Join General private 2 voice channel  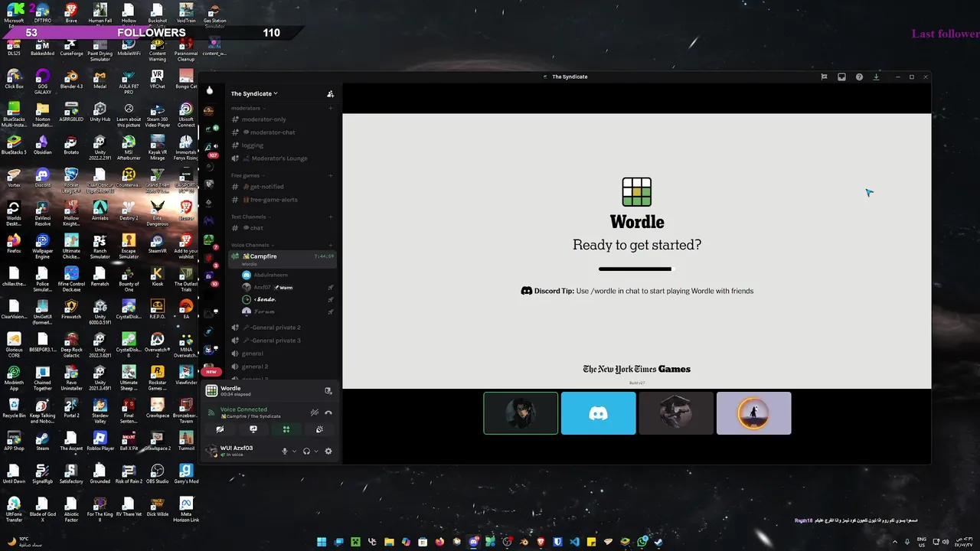(283, 328)
